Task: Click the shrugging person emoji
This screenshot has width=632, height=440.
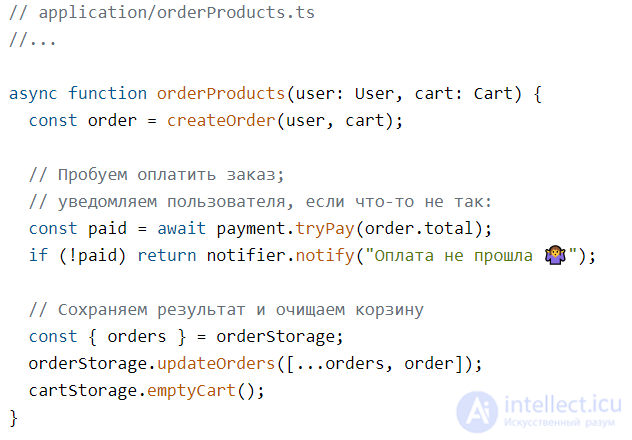Action: 555,255
